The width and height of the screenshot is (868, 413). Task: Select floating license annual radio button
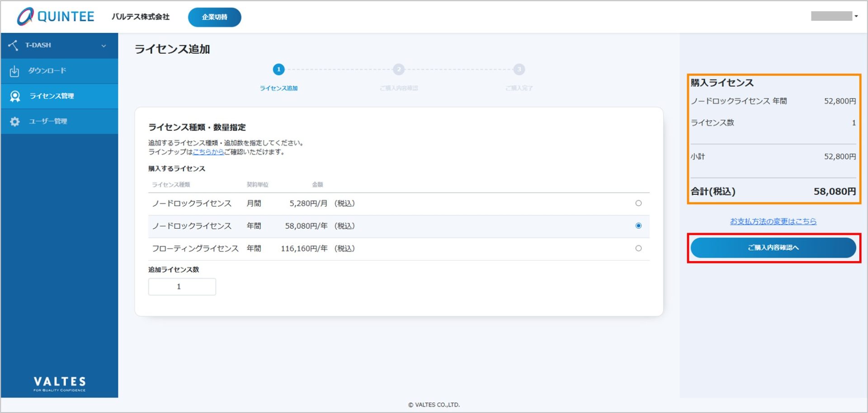[638, 248]
